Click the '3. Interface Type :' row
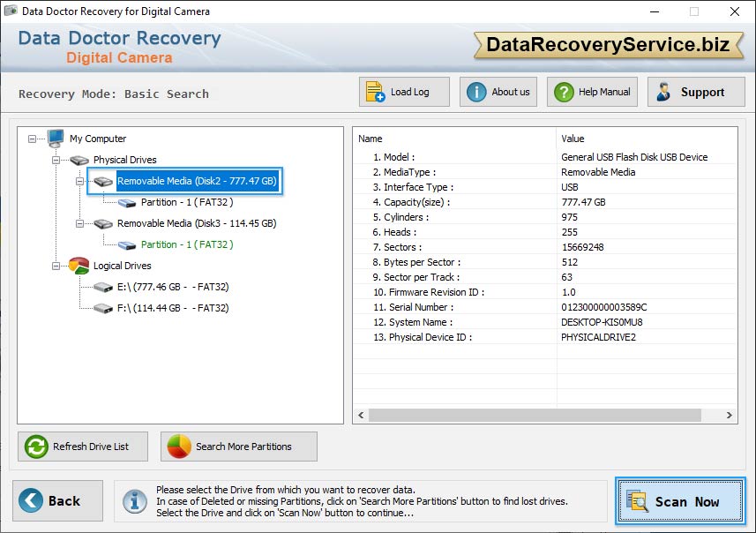This screenshot has width=756, height=533. tap(545, 187)
